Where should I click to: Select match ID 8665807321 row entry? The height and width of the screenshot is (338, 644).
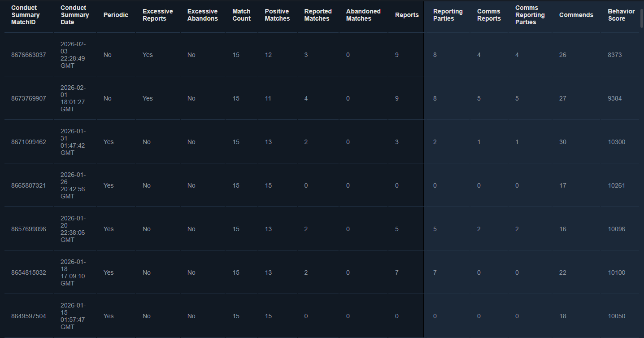[29, 185]
